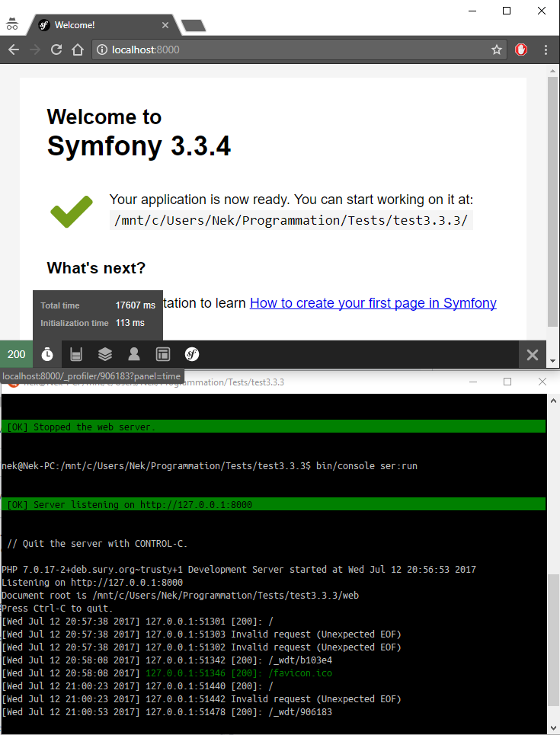Click the PHP 7.0.17 Development Server started line
The height and width of the screenshot is (735, 560).
[x=238, y=570]
